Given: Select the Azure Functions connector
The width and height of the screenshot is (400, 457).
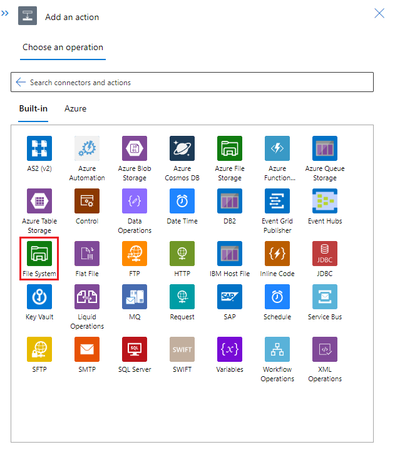Looking at the screenshot, I should coord(277,149).
